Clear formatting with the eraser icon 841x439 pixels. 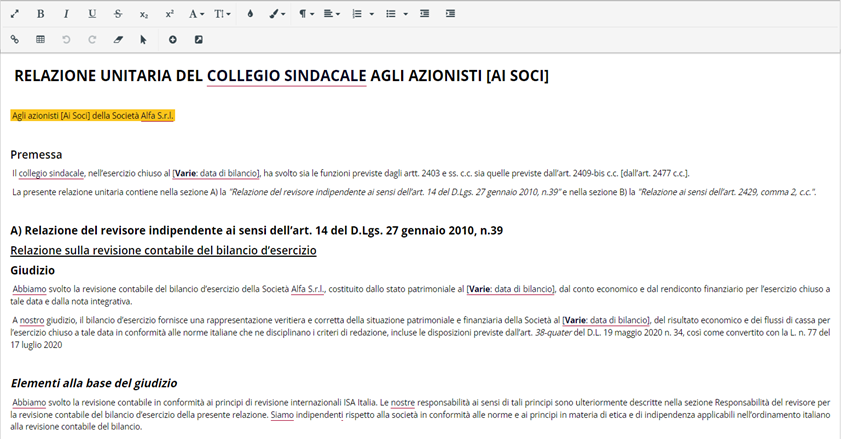(118, 40)
